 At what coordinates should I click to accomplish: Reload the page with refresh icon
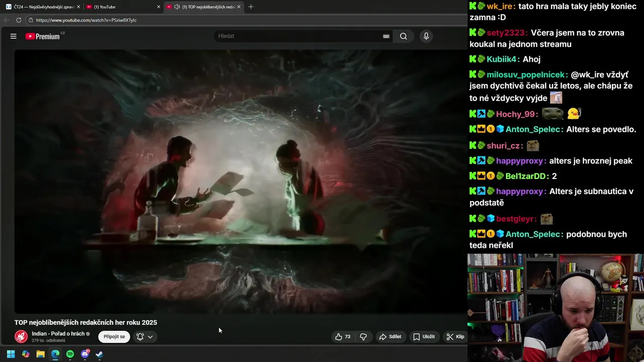(19, 20)
